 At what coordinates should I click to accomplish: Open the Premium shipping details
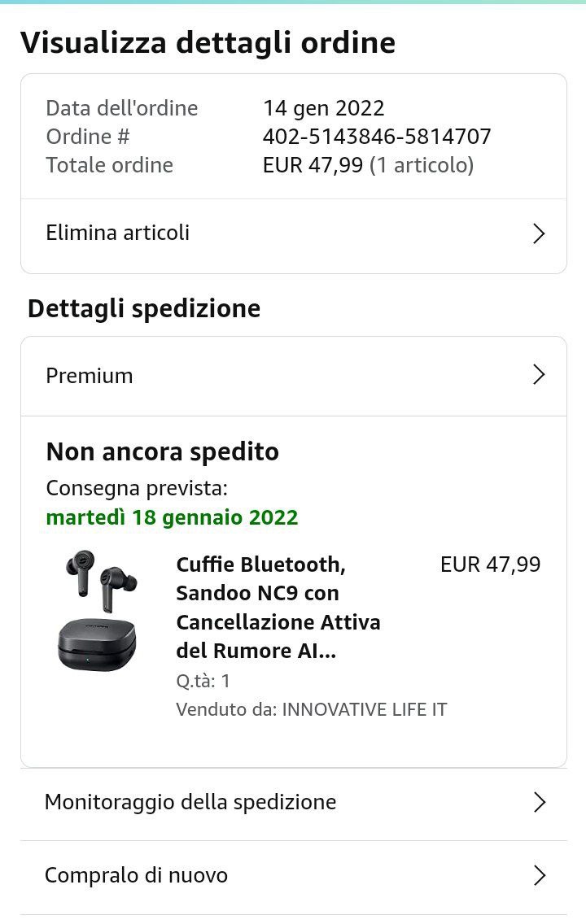tap(90, 376)
